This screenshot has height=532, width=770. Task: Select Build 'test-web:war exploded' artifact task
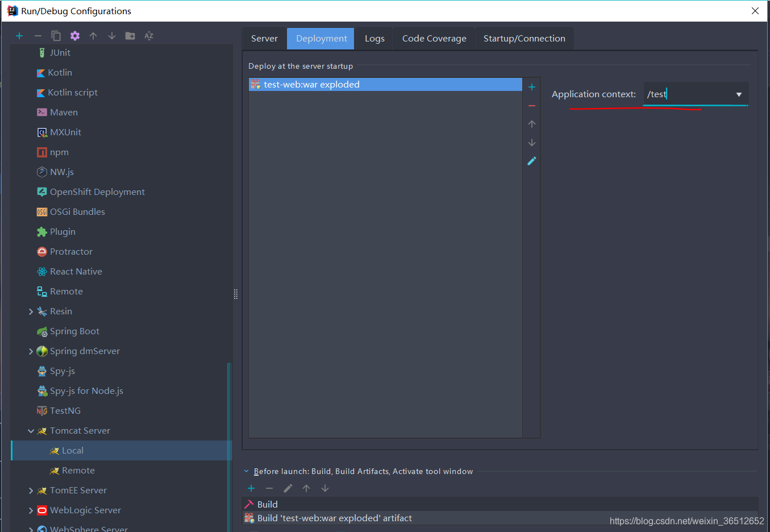point(500,518)
